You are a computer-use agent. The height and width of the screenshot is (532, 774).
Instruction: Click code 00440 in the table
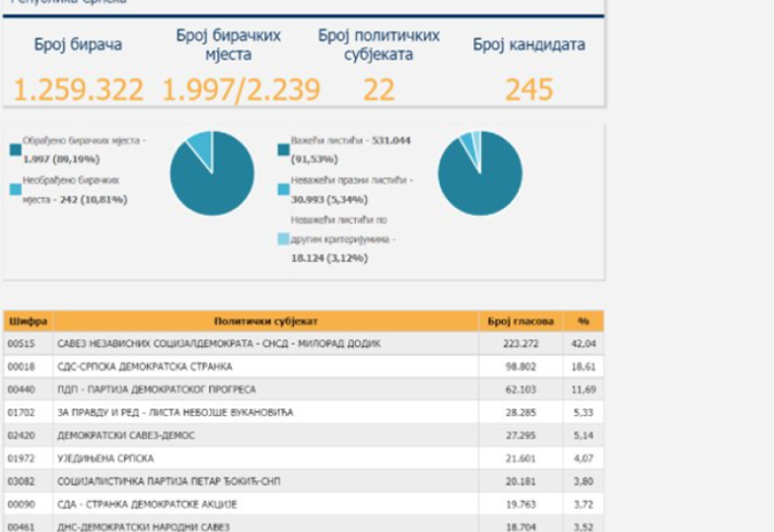(x=21, y=390)
